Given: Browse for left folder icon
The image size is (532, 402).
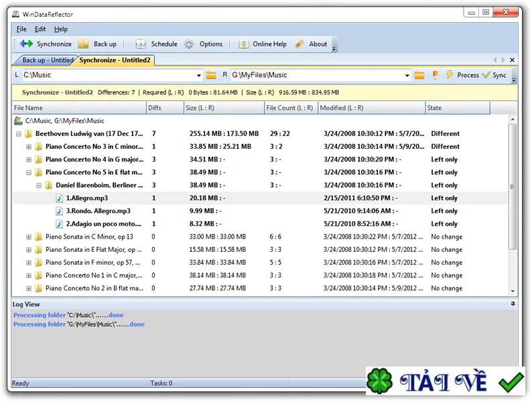Looking at the screenshot, I should click(211, 75).
